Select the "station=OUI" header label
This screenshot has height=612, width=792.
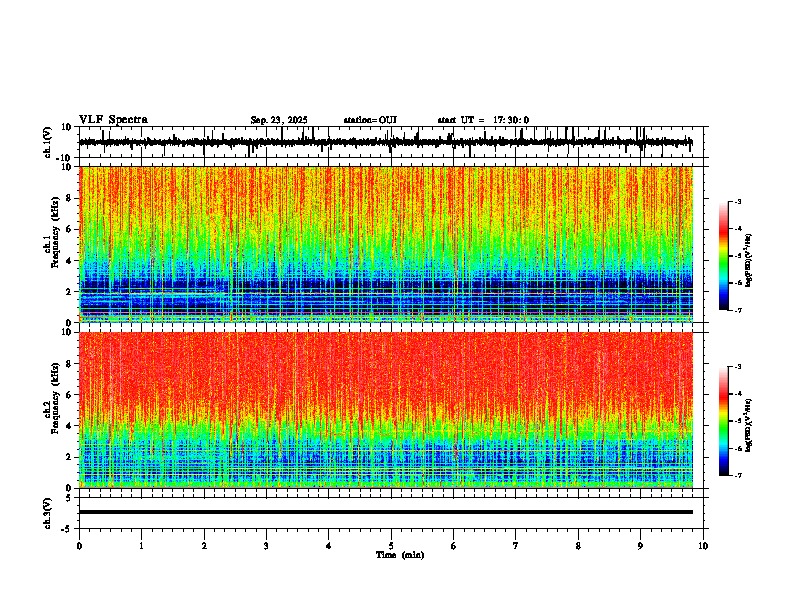point(370,120)
